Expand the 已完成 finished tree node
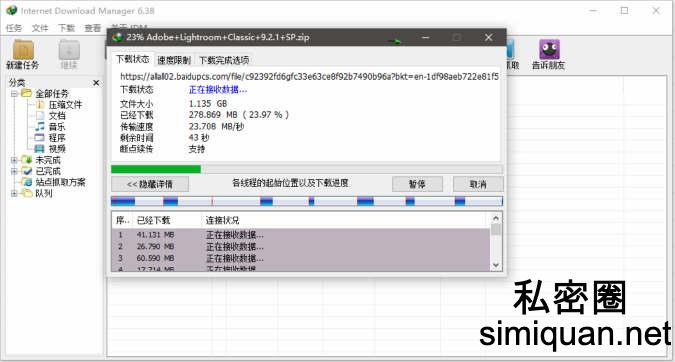This screenshot has height=362, width=675. pos(14,171)
